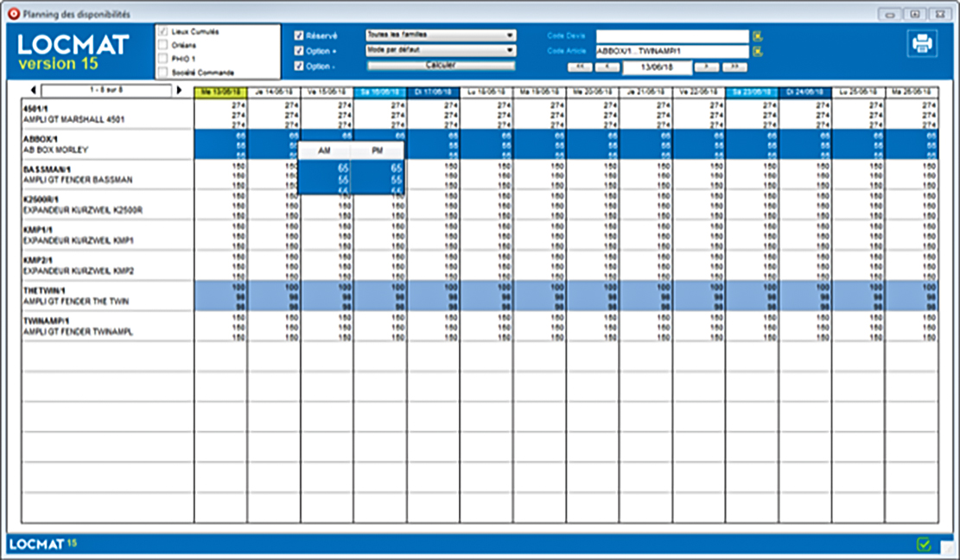Click the PM column in the popup
This screenshot has height=560, width=960.
click(x=377, y=150)
